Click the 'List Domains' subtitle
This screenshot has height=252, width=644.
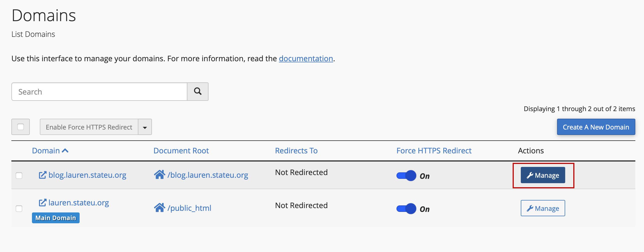[x=33, y=34]
